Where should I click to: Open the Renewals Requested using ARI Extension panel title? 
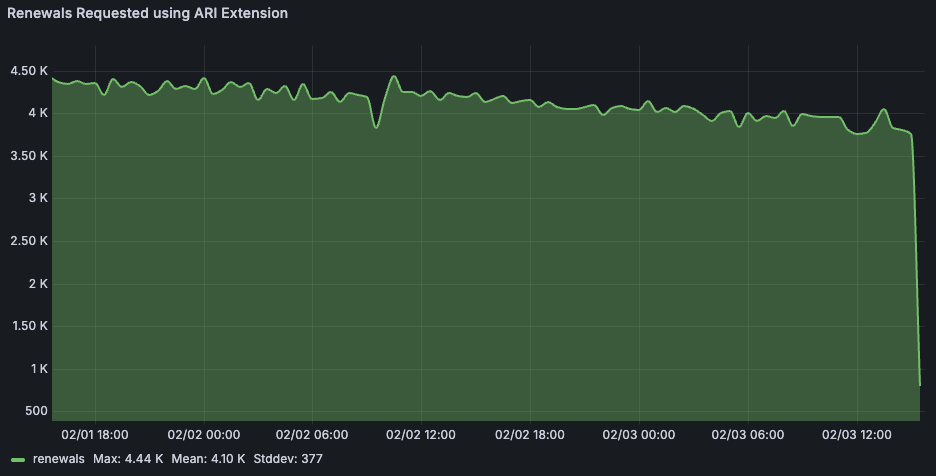148,14
